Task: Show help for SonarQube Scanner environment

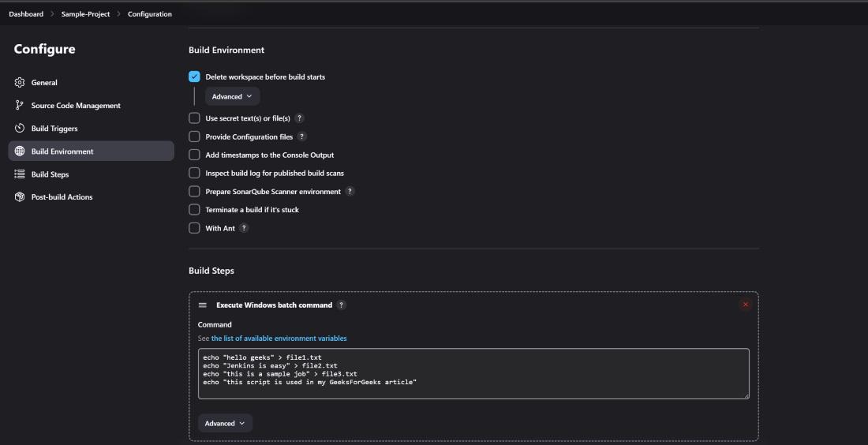Action: click(350, 192)
